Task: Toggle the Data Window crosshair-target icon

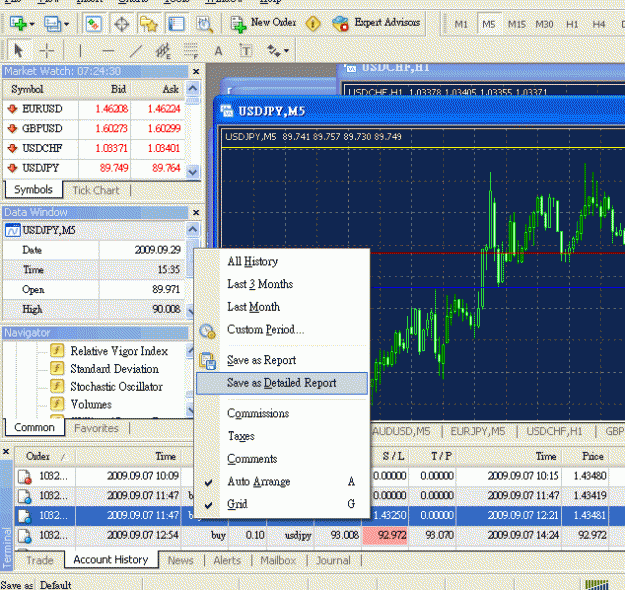Action: tap(122, 24)
